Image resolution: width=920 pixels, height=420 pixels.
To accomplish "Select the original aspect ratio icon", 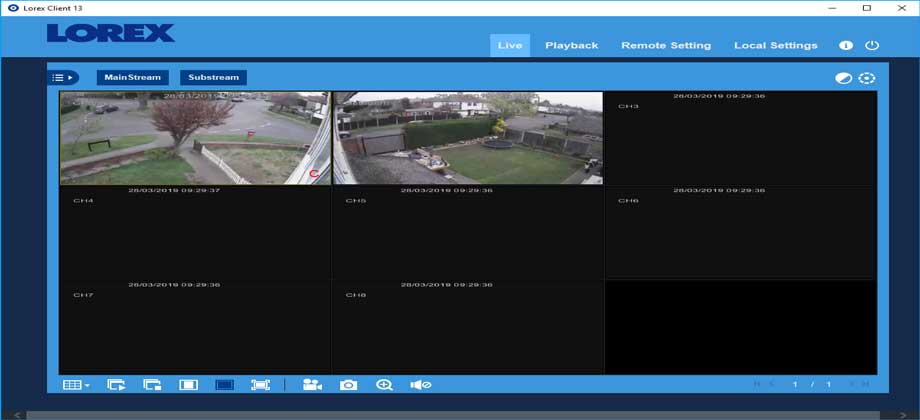I will 188,385.
